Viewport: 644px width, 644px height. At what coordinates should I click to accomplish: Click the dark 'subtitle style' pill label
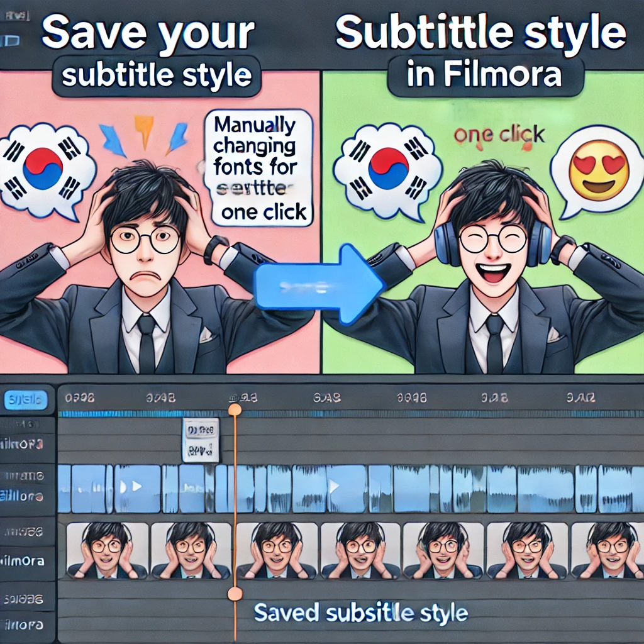tap(157, 75)
